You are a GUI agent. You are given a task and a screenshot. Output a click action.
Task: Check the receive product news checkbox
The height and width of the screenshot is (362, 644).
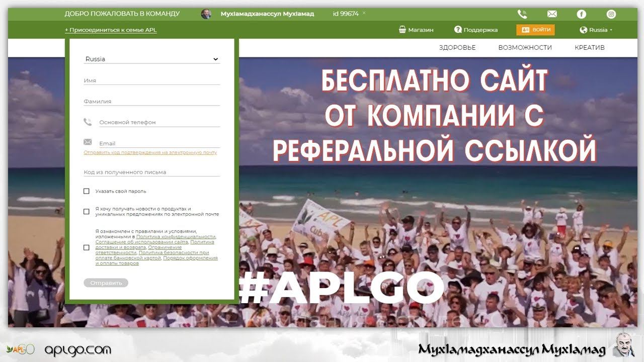pos(87,212)
